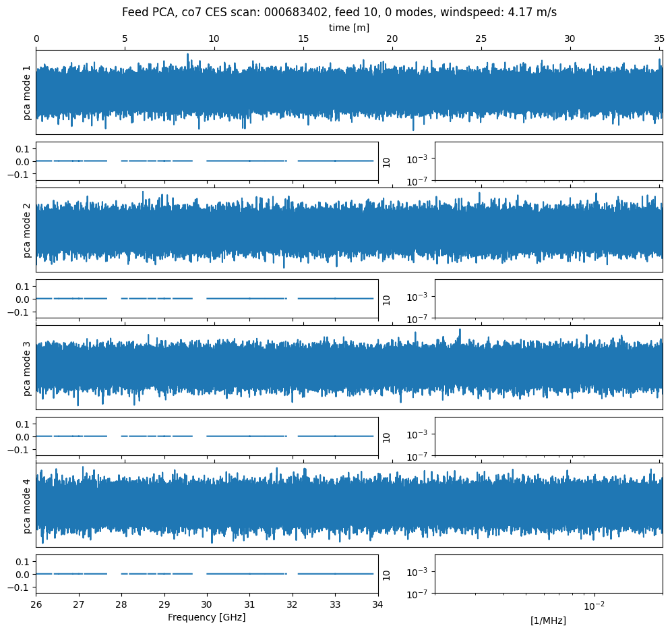Viewport: 672px width, 632px height.
Task: Click the '5' tick on time axis
Action: (125, 40)
